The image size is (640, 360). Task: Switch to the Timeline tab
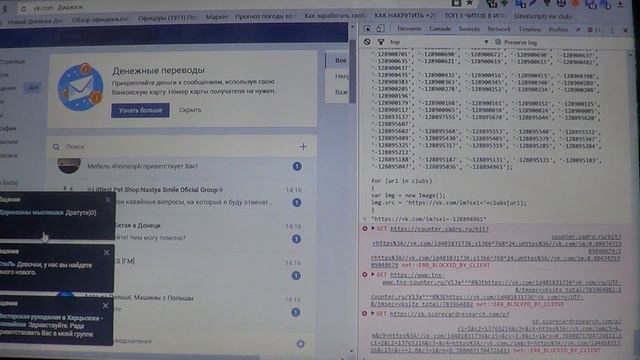point(529,29)
